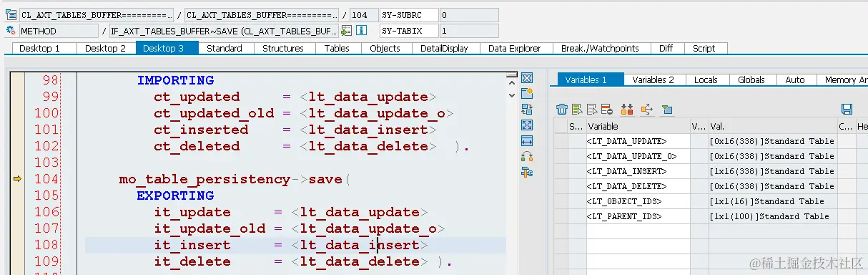Click the list icon with green marker

(577, 109)
